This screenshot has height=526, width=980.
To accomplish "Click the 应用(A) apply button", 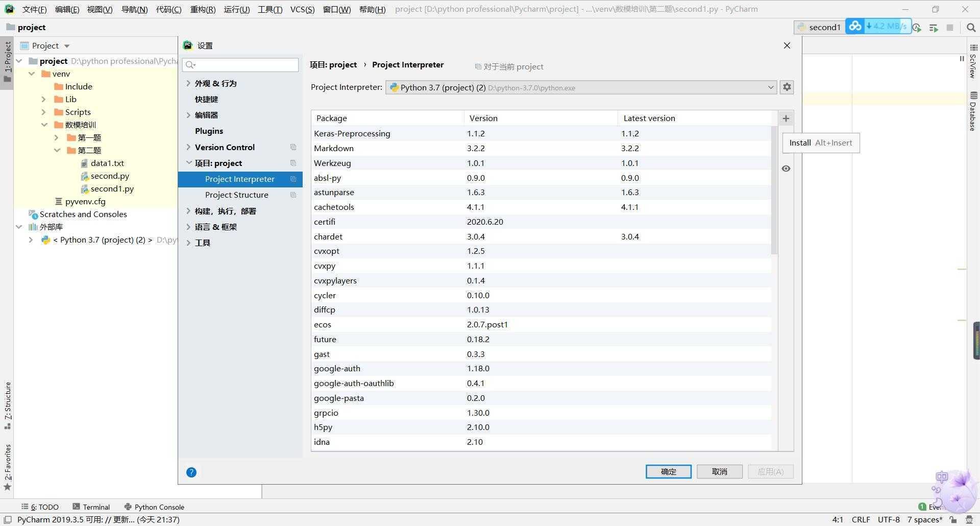I will 771,471.
